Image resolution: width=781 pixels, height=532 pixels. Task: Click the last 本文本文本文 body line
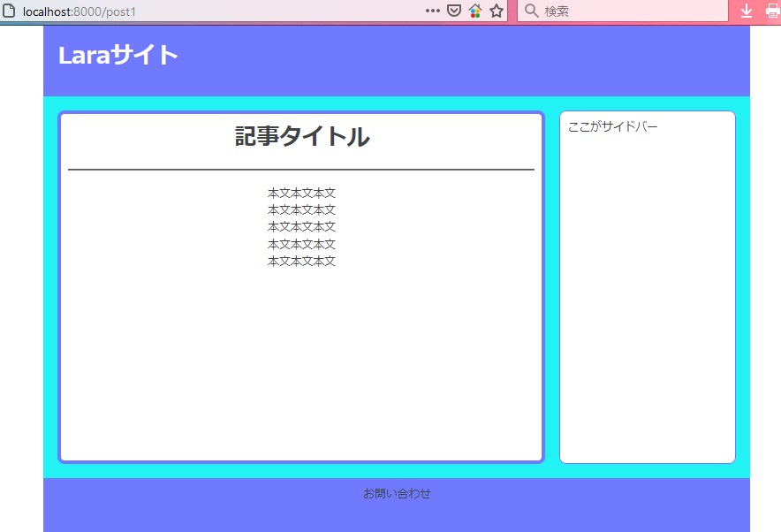tap(301, 261)
